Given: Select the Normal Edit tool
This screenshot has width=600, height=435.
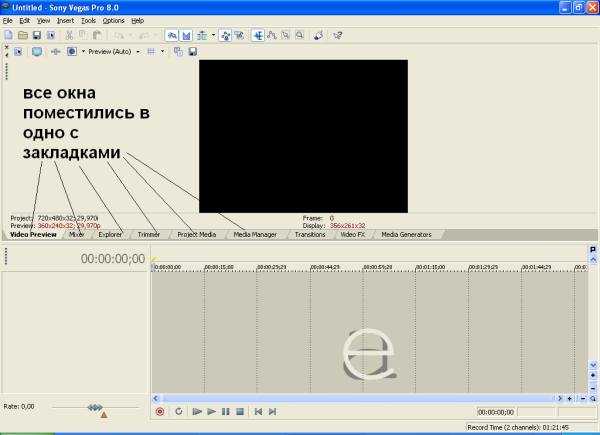Looking at the screenshot, I should pyautogui.click(x=258, y=36).
